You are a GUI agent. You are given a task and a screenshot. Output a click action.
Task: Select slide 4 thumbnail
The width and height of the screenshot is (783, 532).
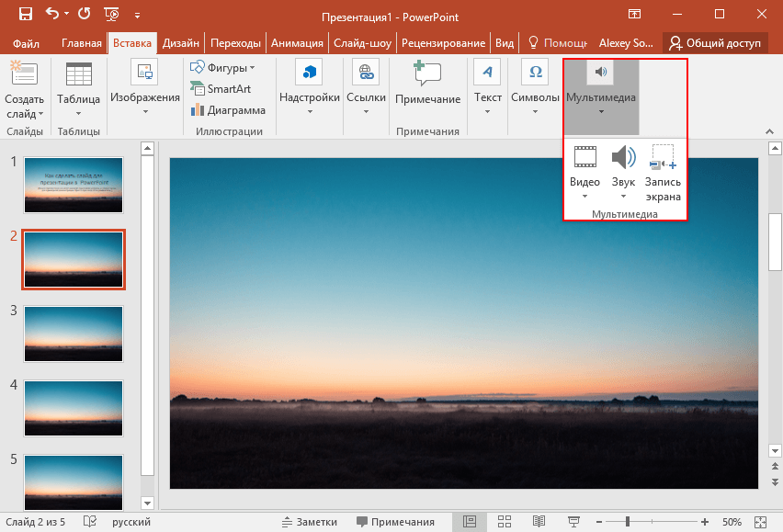coord(73,407)
